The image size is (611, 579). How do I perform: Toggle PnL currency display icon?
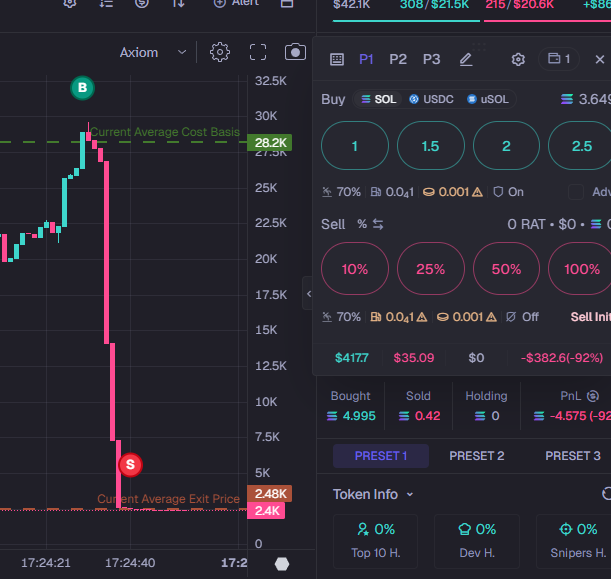click(592, 396)
